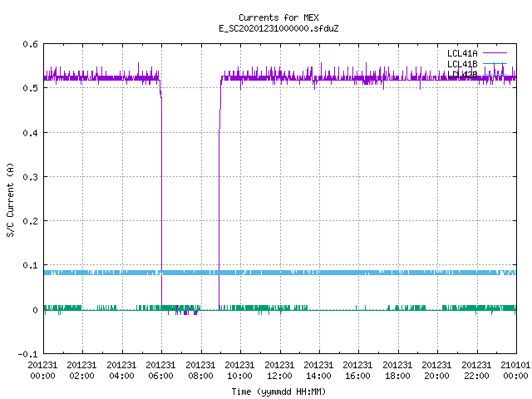Click the y-axis tick value 0.6
The height and width of the screenshot is (399, 532).
(x=30, y=44)
